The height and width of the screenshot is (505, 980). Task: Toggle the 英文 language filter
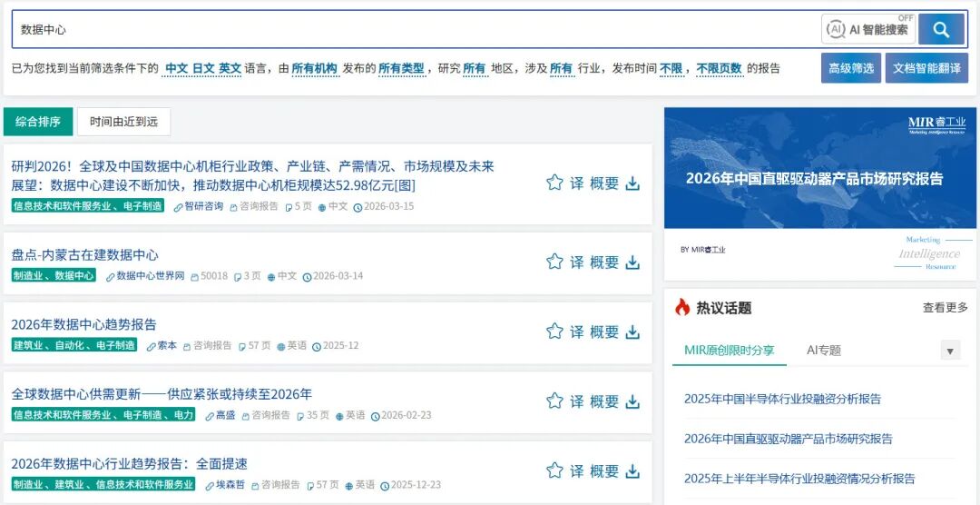coord(230,68)
